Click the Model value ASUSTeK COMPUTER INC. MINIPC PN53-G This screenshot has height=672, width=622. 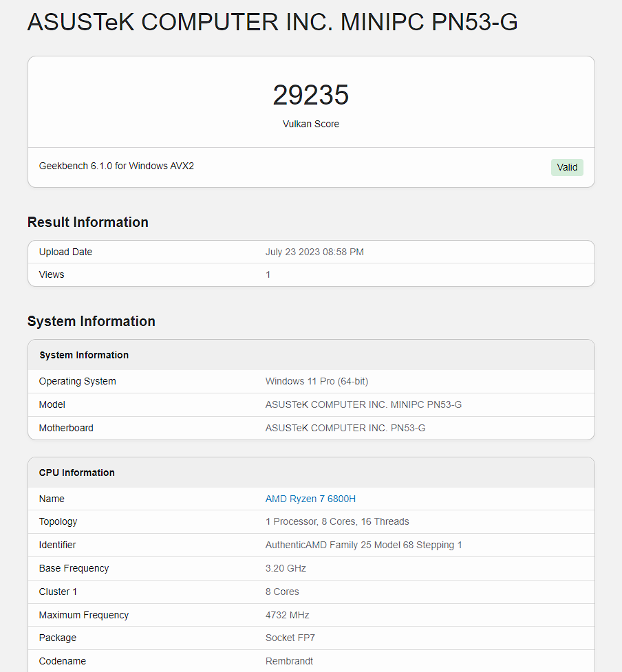(363, 404)
